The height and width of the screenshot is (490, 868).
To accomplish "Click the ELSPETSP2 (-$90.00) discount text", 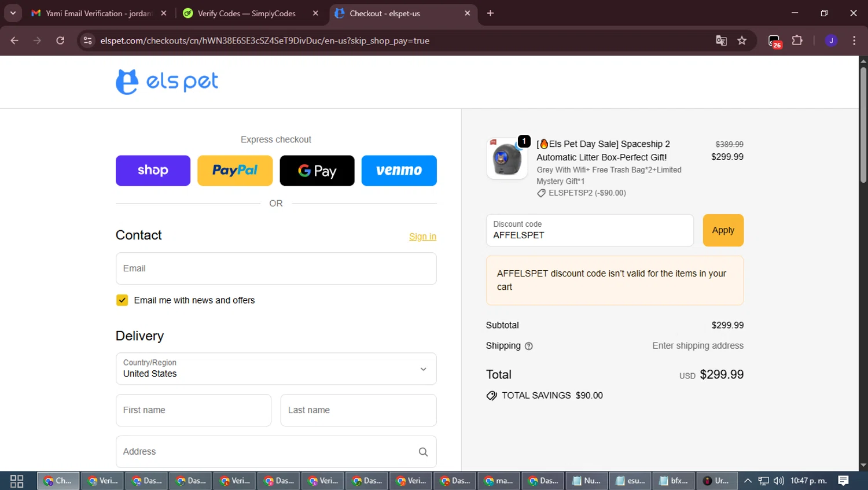I will pyautogui.click(x=587, y=193).
